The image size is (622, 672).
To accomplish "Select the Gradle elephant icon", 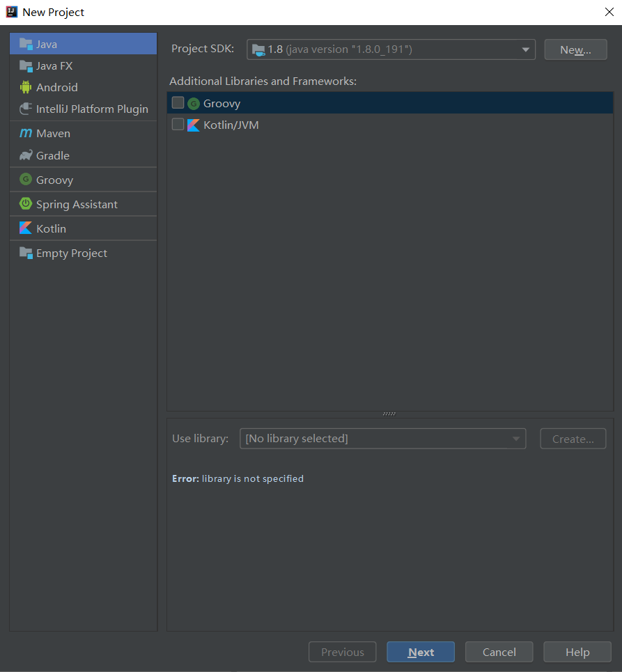I will click(x=26, y=155).
